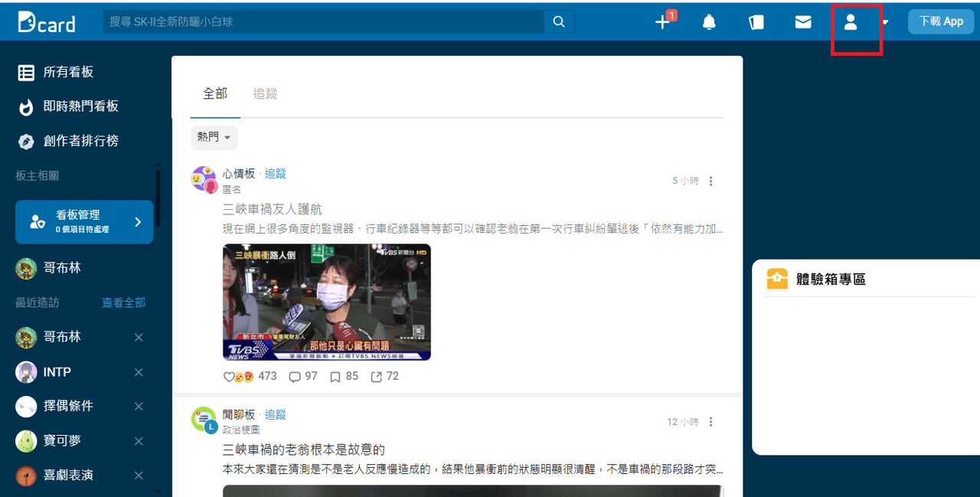Open more options for 心情板 post
The width and height of the screenshot is (980, 497).
pyautogui.click(x=710, y=181)
